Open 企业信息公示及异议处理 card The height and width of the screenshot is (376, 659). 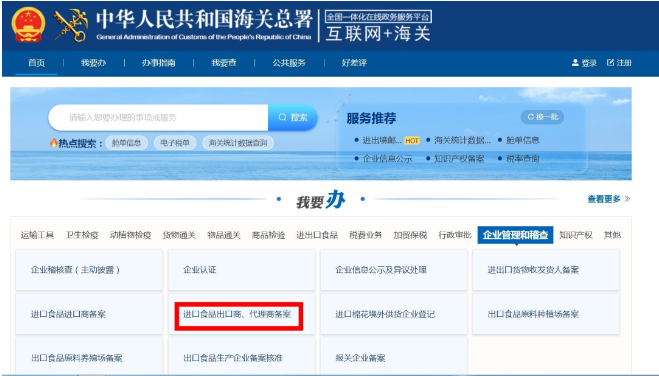pyautogui.click(x=394, y=270)
